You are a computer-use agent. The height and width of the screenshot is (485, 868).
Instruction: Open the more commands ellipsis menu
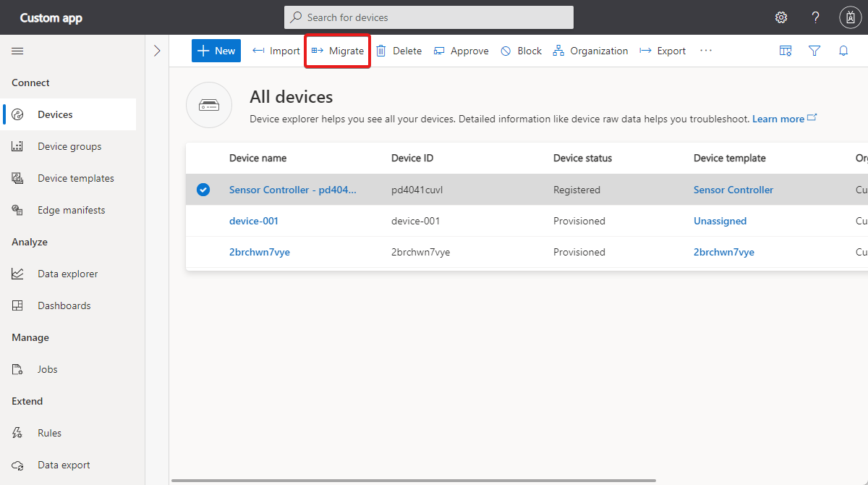point(706,51)
